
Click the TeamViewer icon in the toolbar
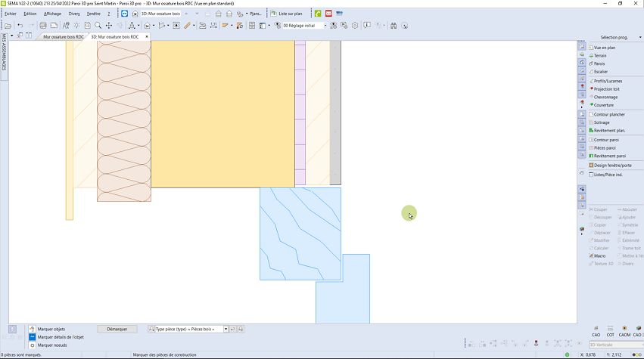coord(124,14)
